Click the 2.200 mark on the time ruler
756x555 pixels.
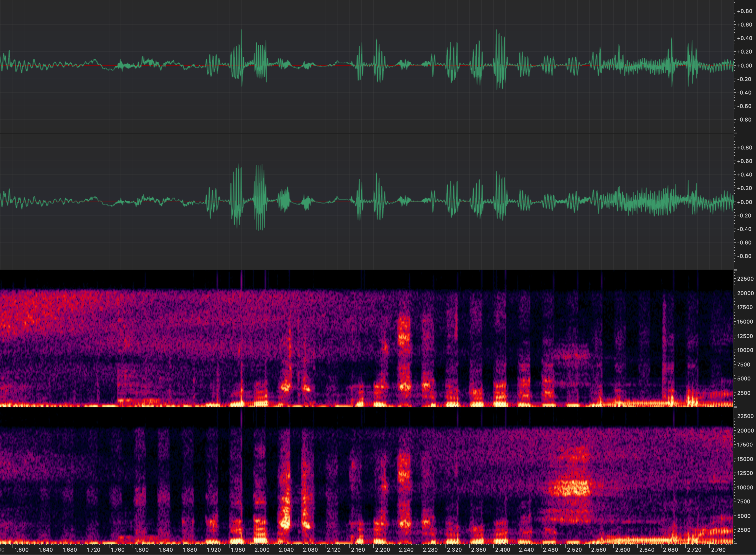(382, 550)
